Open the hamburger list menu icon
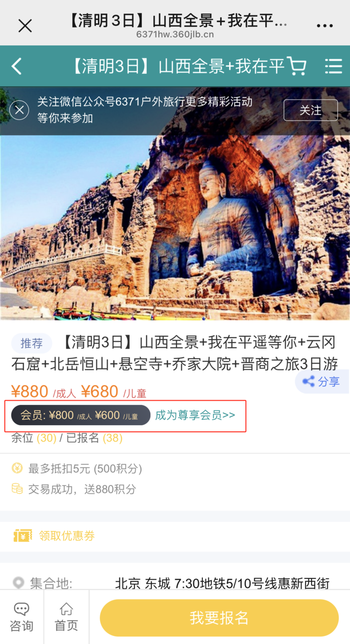This screenshot has height=644, width=350. 333,66
